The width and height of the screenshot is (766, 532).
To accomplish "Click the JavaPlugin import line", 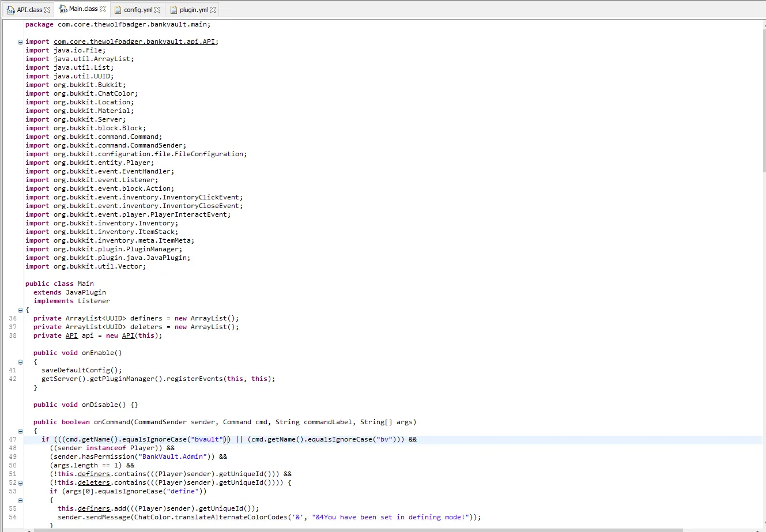I will [x=108, y=258].
